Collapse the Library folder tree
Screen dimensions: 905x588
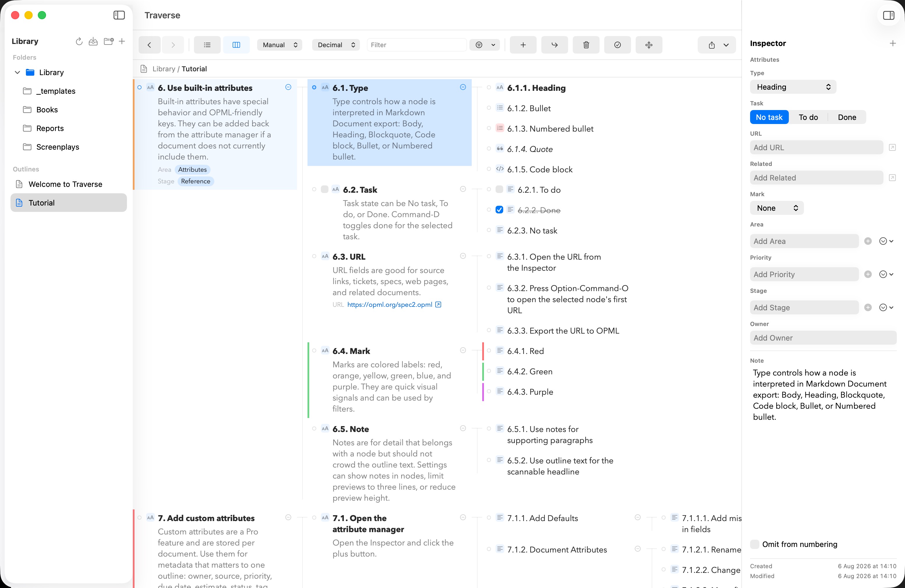pyautogui.click(x=17, y=72)
